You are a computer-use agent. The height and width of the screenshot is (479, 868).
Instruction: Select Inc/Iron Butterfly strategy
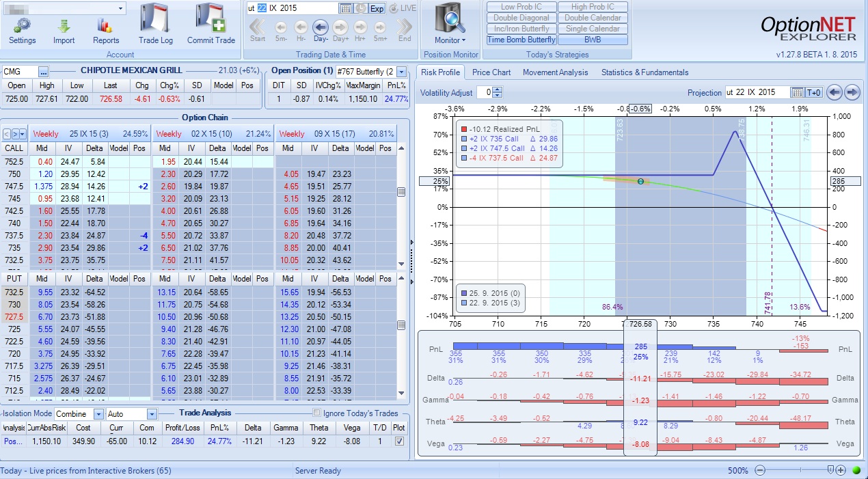tap(521, 29)
